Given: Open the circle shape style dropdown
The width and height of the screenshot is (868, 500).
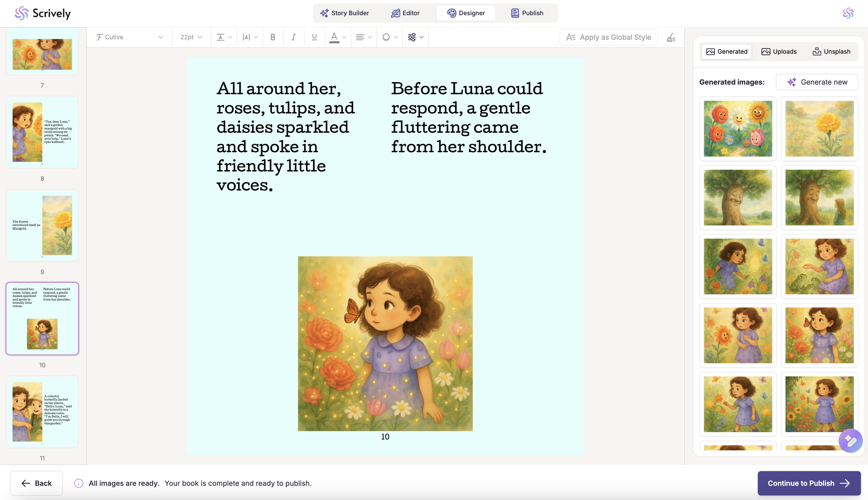Looking at the screenshot, I should point(389,37).
